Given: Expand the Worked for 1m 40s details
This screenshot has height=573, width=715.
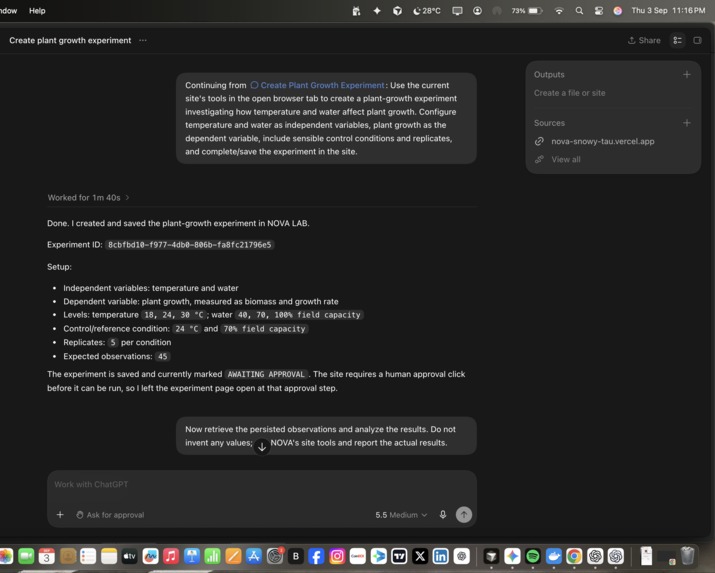Looking at the screenshot, I should (x=88, y=197).
